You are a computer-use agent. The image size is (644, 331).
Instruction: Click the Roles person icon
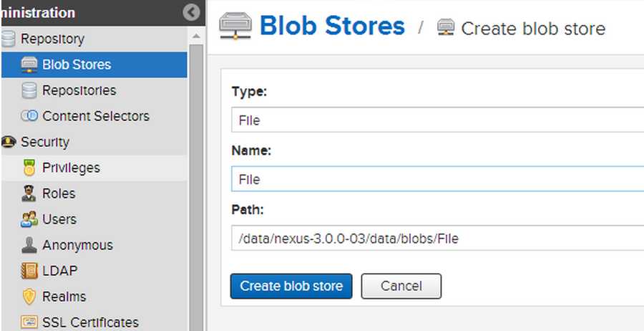point(29,193)
